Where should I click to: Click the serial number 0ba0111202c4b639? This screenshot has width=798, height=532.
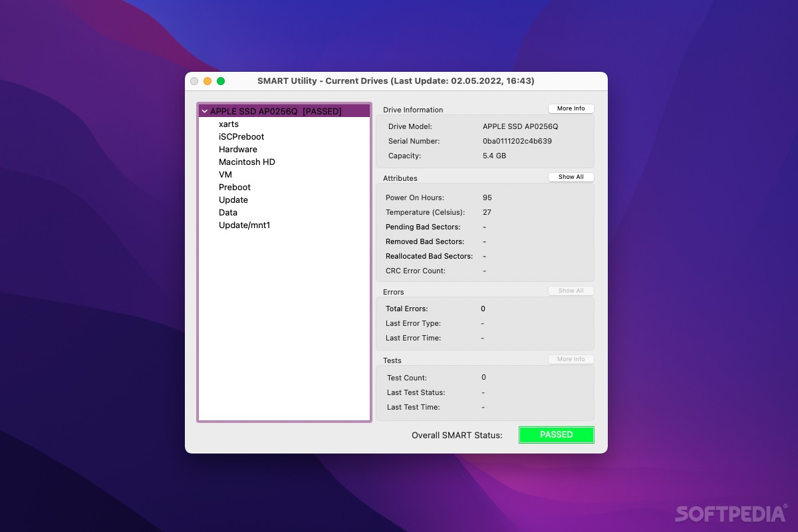coord(517,141)
